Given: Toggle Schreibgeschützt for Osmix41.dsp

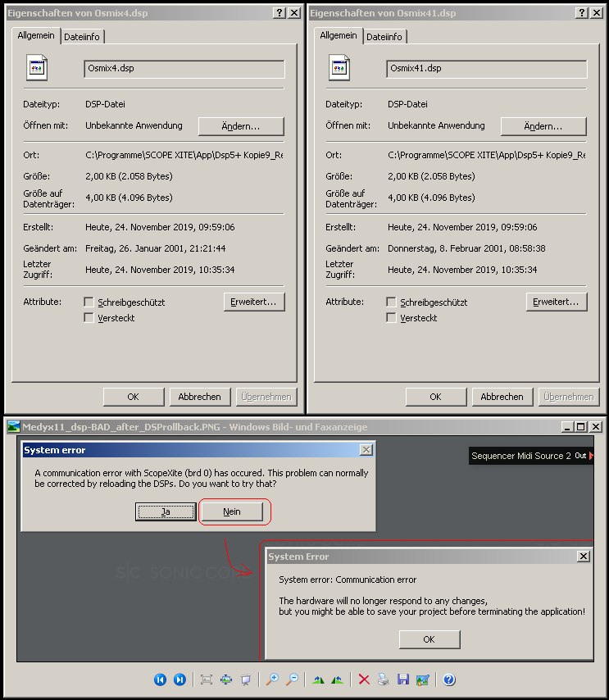Looking at the screenshot, I should [x=391, y=302].
